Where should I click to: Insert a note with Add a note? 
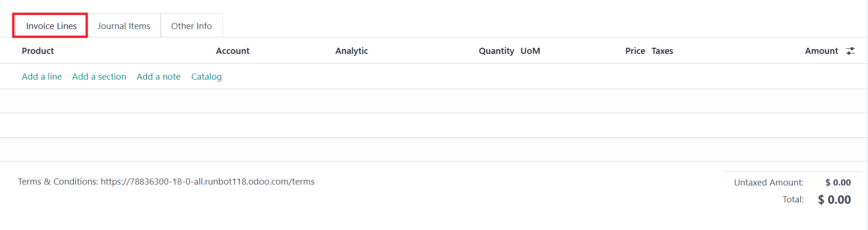click(158, 77)
